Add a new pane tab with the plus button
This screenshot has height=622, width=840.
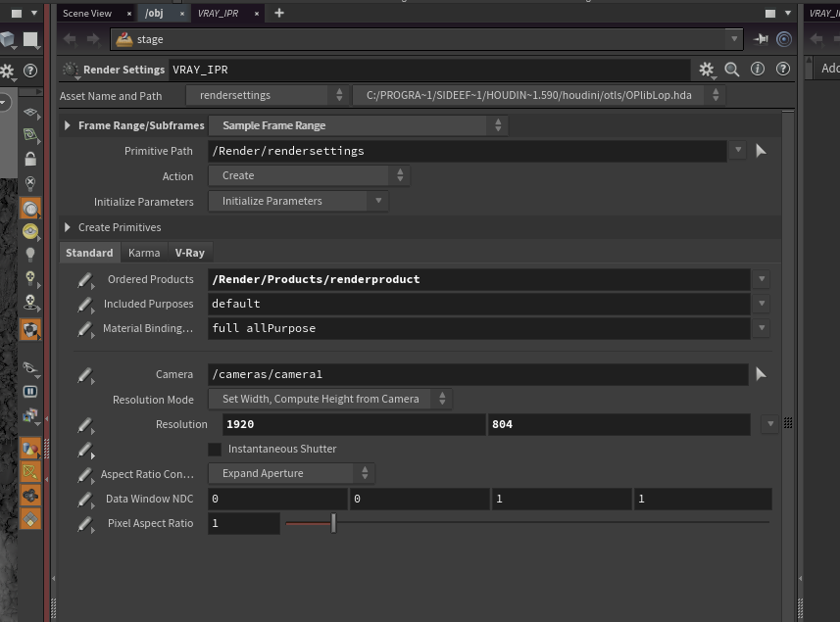click(279, 13)
